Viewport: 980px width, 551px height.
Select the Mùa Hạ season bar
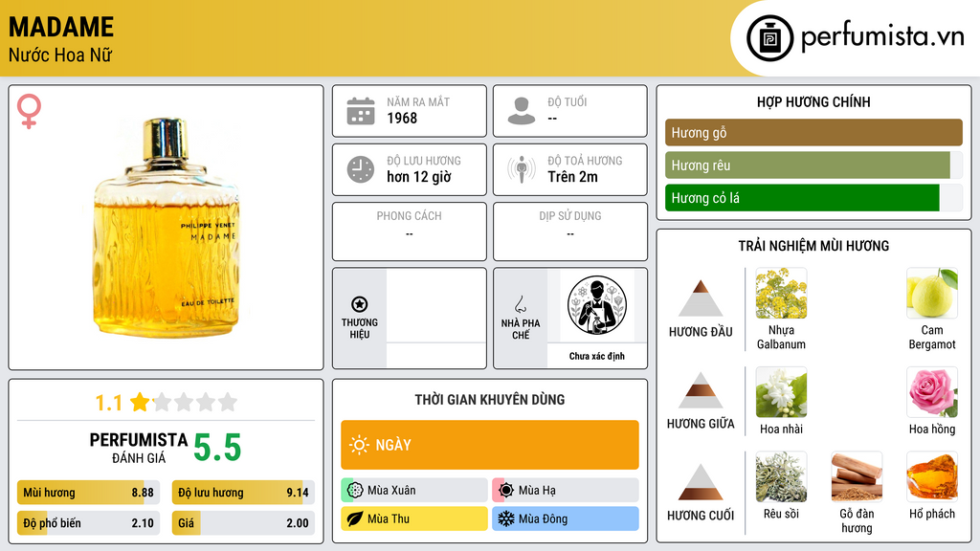point(566,490)
